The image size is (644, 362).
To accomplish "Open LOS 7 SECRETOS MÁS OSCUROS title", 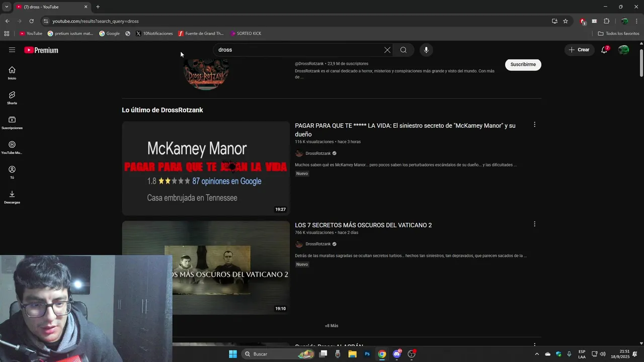I will tap(363, 225).
